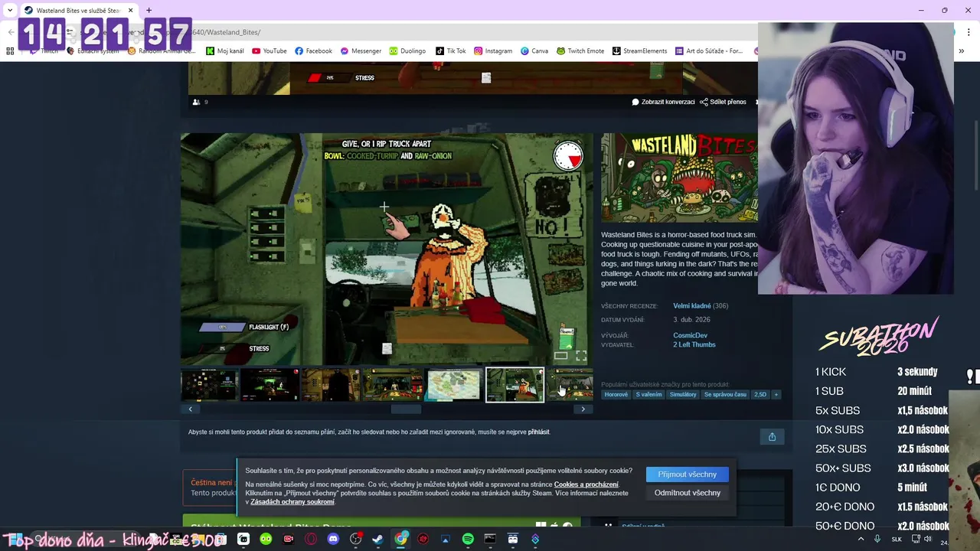This screenshot has width=980, height=551.
Task: Click the theater mode rectangle icon
Action: tap(560, 356)
